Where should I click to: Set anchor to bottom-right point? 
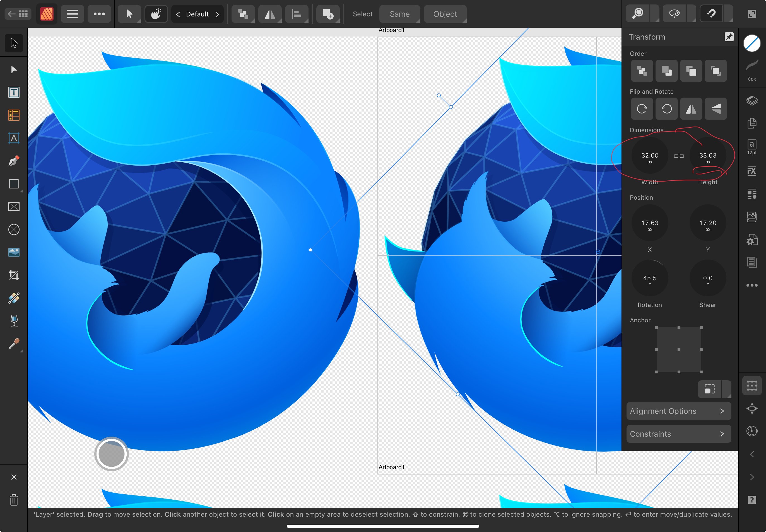[x=701, y=372]
